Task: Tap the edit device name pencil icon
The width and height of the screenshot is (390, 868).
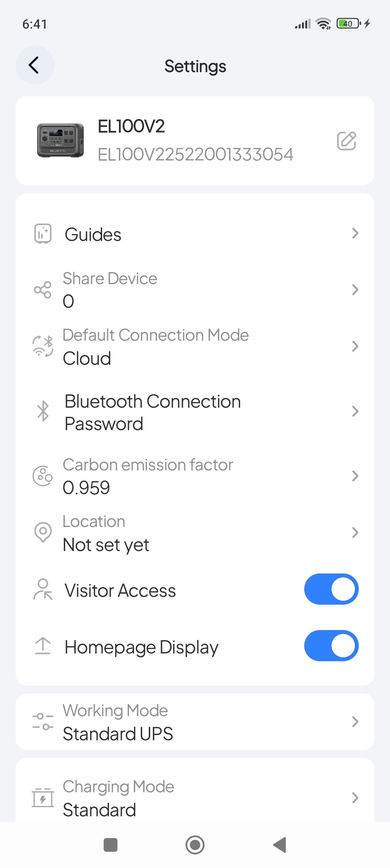Action: click(346, 140)
